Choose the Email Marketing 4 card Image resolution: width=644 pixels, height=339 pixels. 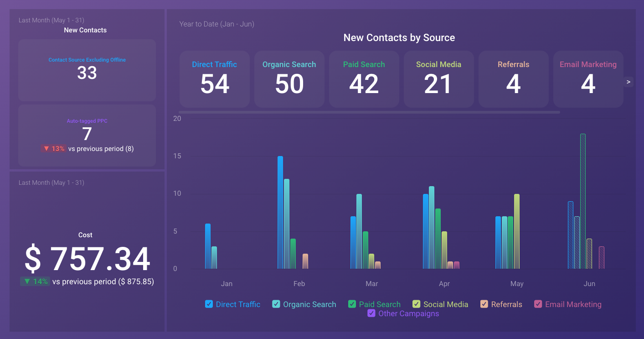588,79
